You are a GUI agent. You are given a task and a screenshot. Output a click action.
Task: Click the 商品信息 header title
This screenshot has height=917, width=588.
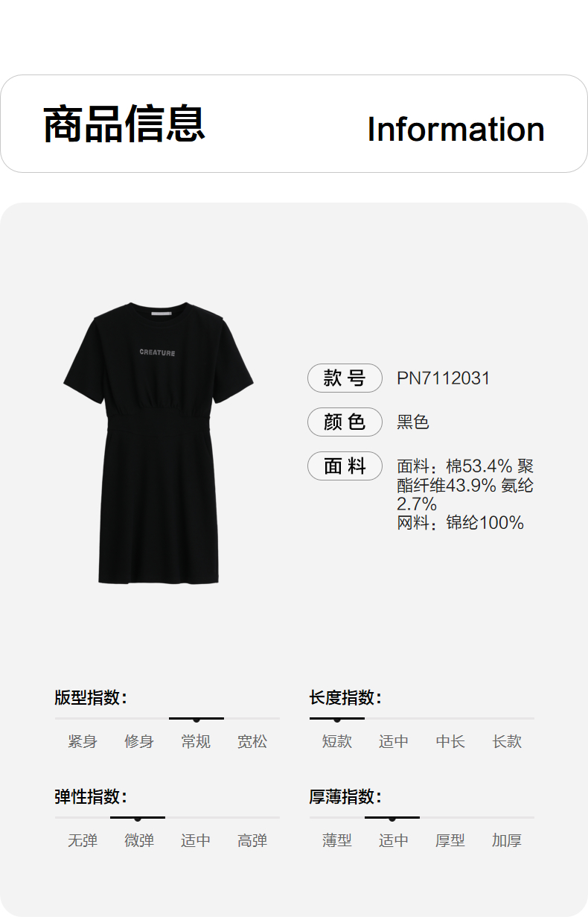[x=124, y=124]
